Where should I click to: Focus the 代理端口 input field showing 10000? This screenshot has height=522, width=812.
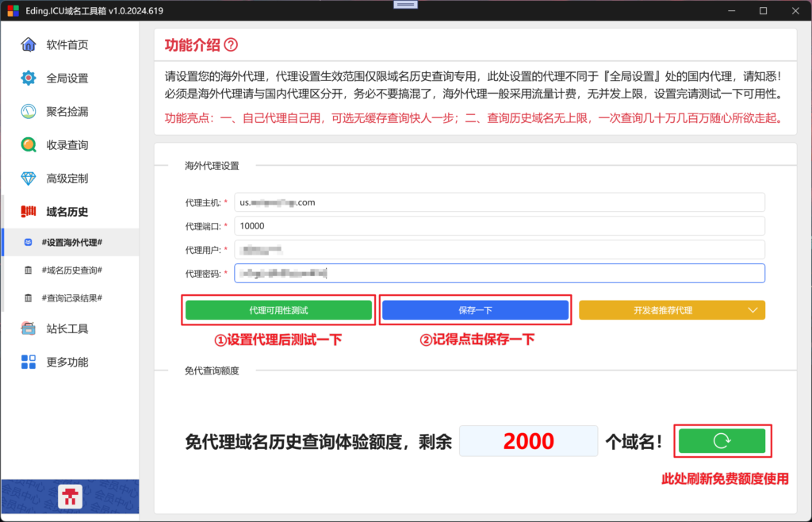pos(500,226)
